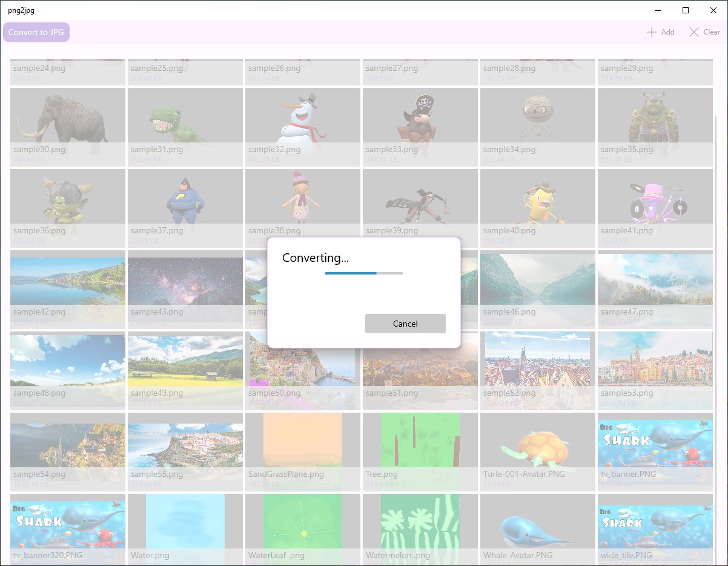Click the conversion progress bar
Screen dimensions: 728x566
[x=364, y=273]
